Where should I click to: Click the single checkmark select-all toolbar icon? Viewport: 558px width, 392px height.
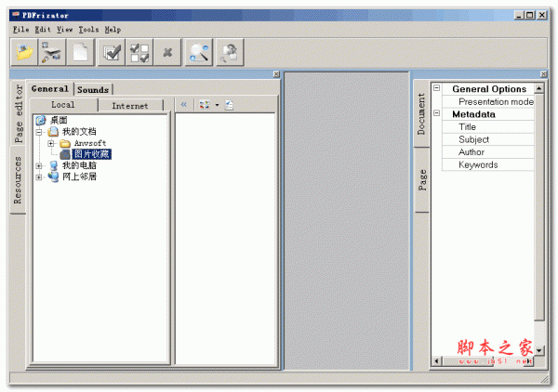coord(112,53)
